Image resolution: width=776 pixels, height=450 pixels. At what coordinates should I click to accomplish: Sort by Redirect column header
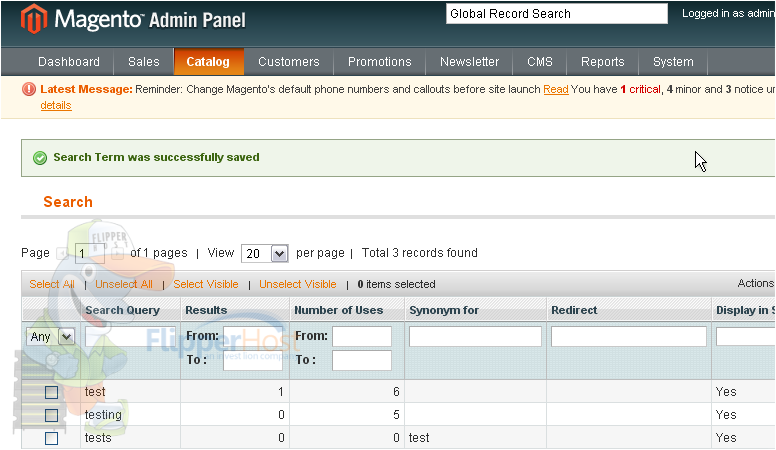(x=574, y=310)
